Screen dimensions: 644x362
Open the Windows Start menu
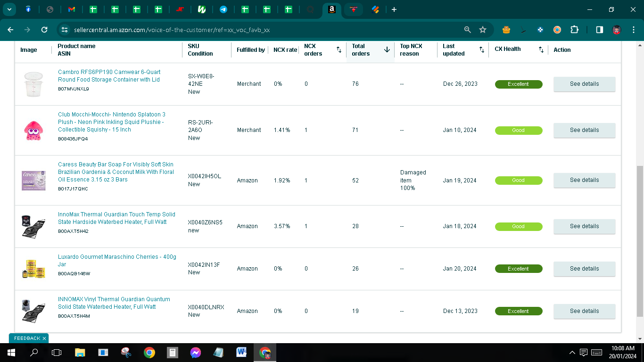tap(11, 353)
